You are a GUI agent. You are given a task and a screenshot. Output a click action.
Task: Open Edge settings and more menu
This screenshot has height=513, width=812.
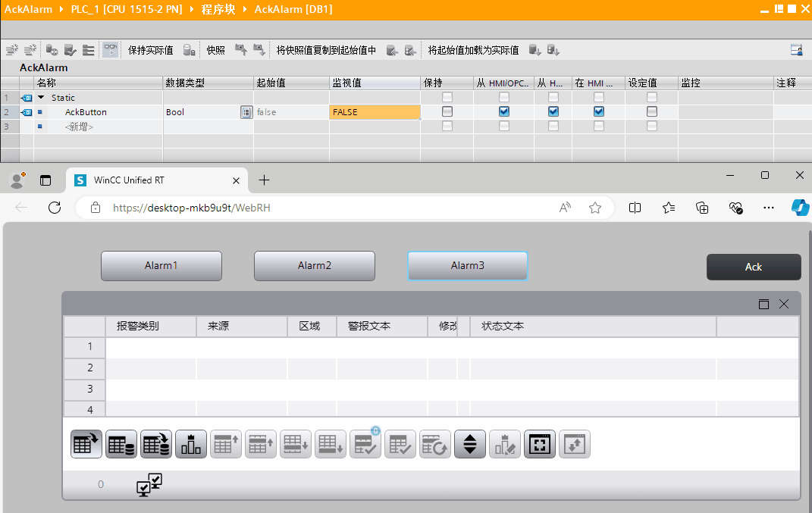[x=769, y=208]
